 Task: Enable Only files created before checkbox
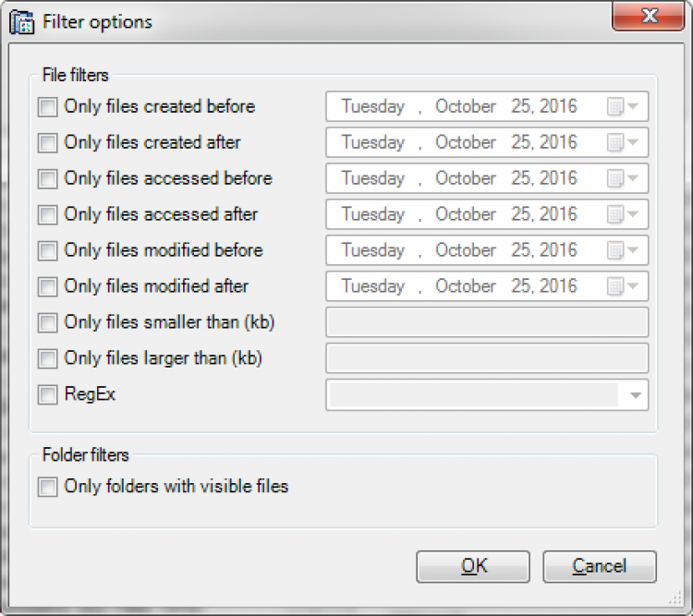(x=47, y=107)
